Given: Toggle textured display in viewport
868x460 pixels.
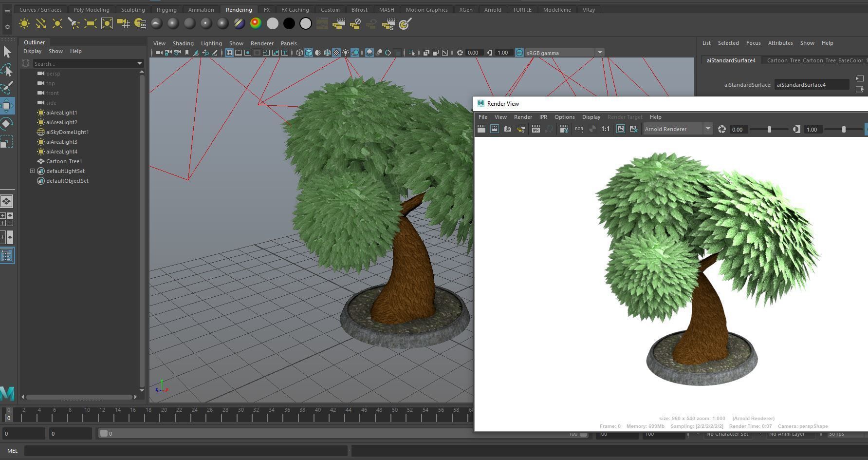Looking at the screenshot, I should click(x=336, y=53).
